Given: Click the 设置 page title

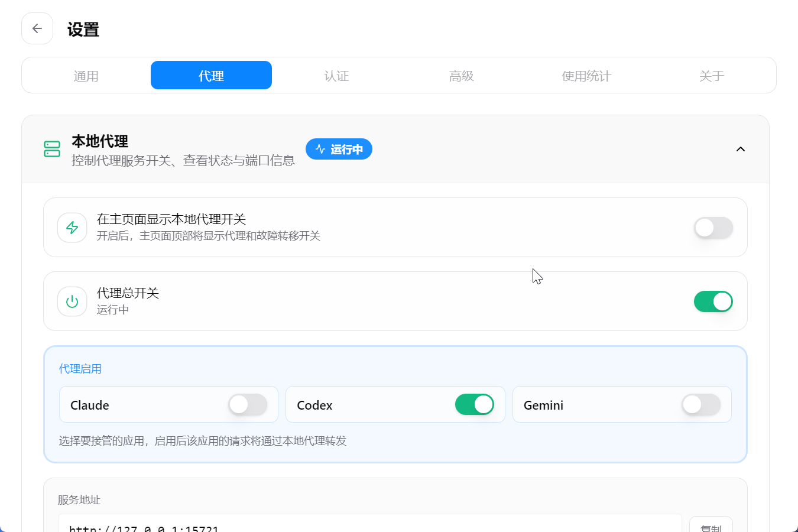Looking at the screenshot, I should pyautogui.click(x=83, y=30).
